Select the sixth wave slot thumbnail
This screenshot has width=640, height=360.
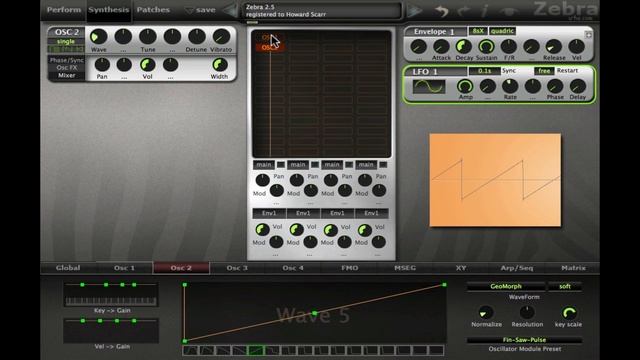(x=272, y=350)
